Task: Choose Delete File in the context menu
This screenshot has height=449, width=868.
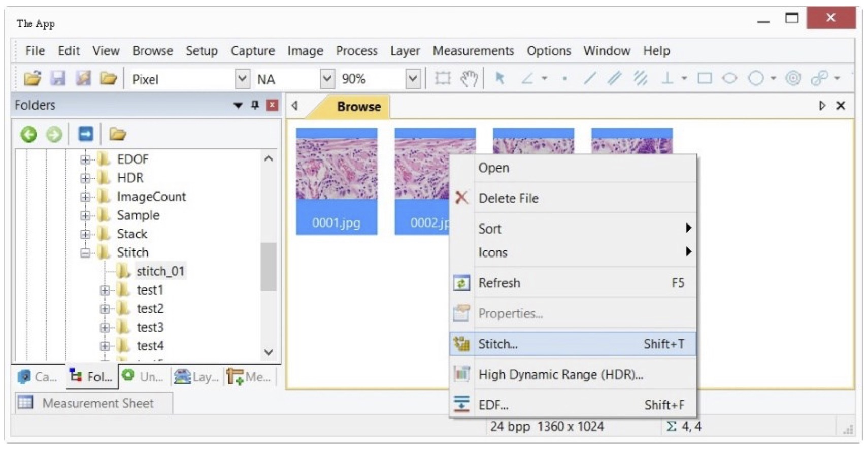Action: [573, 198]
